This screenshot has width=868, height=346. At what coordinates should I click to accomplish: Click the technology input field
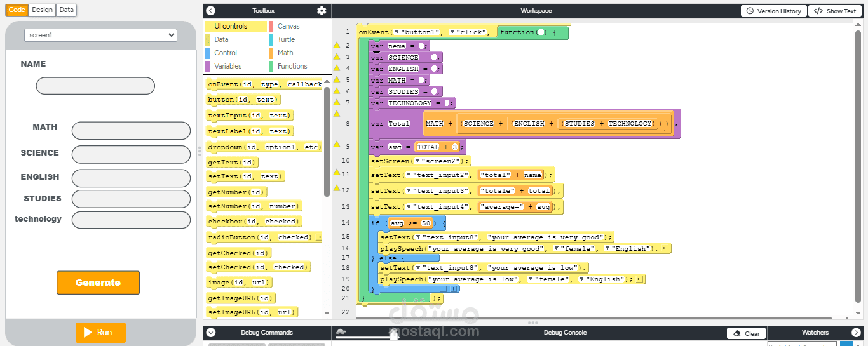131,220
